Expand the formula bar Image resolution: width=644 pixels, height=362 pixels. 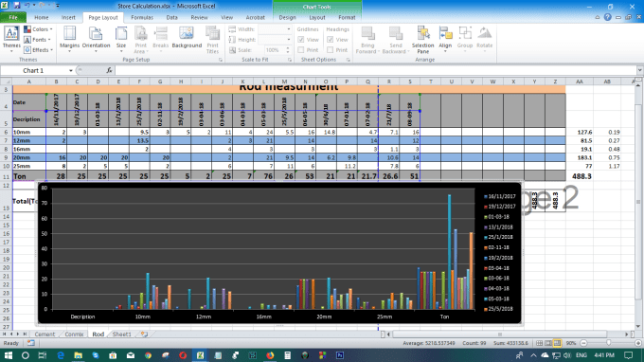pyautogui.click(x=640, y=70)
